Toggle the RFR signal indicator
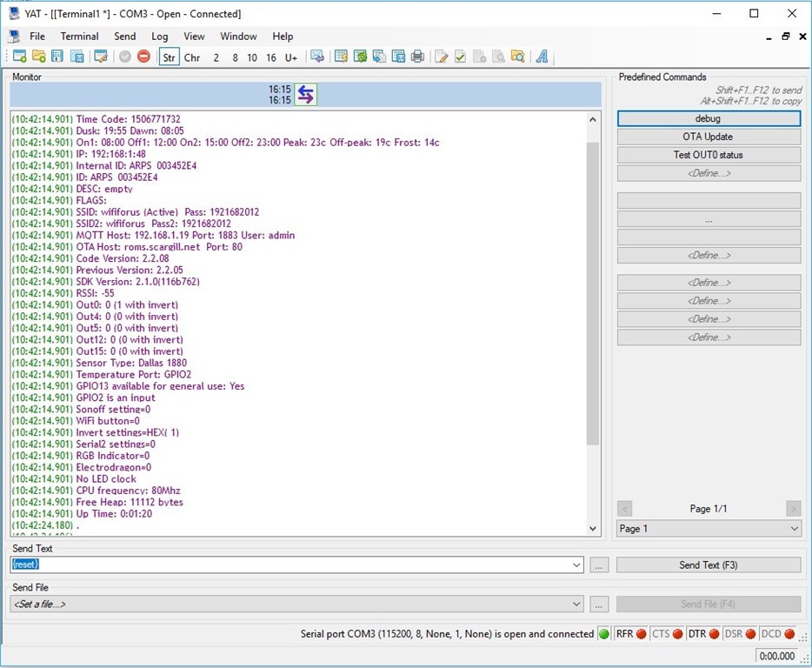 [x=631, y=634]
